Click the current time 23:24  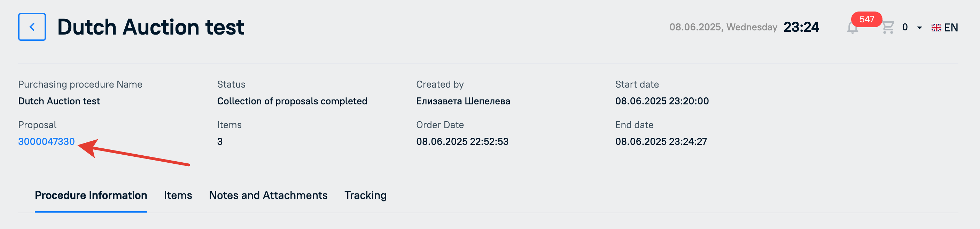click(801, 27)
